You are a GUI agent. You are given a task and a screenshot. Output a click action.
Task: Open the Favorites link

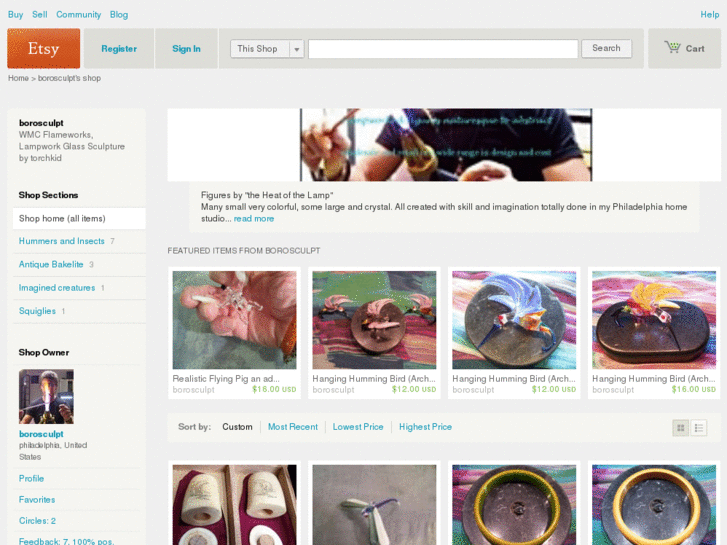(x=37, y=500)
